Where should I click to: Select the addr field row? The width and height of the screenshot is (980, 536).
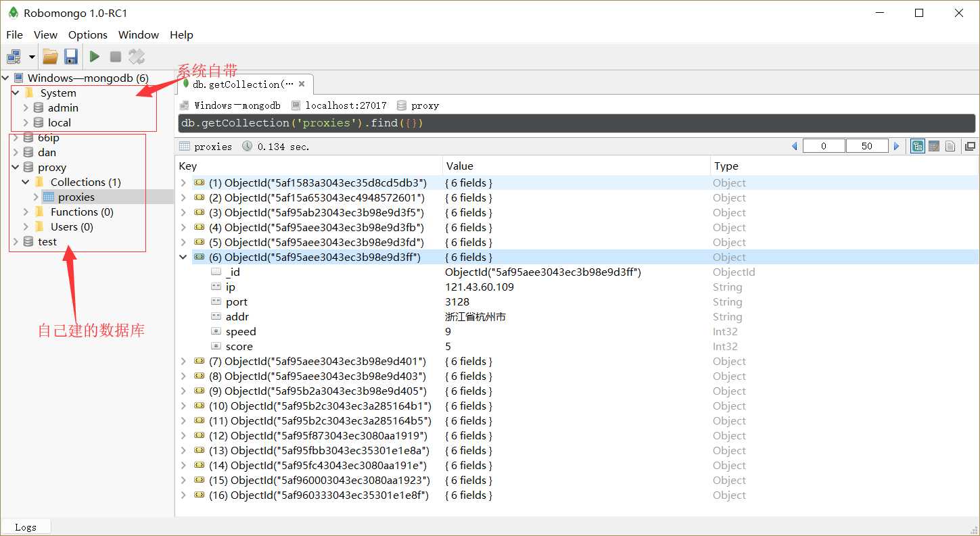pos(576,317)
